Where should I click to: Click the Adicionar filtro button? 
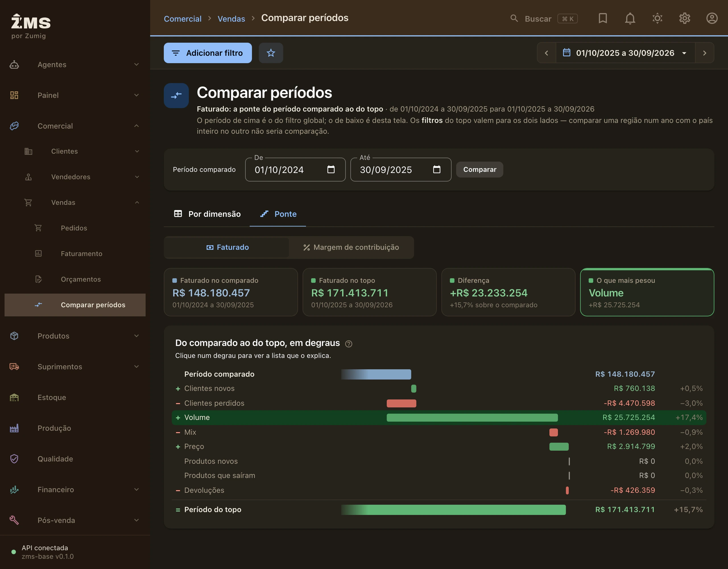pos(208,53)
